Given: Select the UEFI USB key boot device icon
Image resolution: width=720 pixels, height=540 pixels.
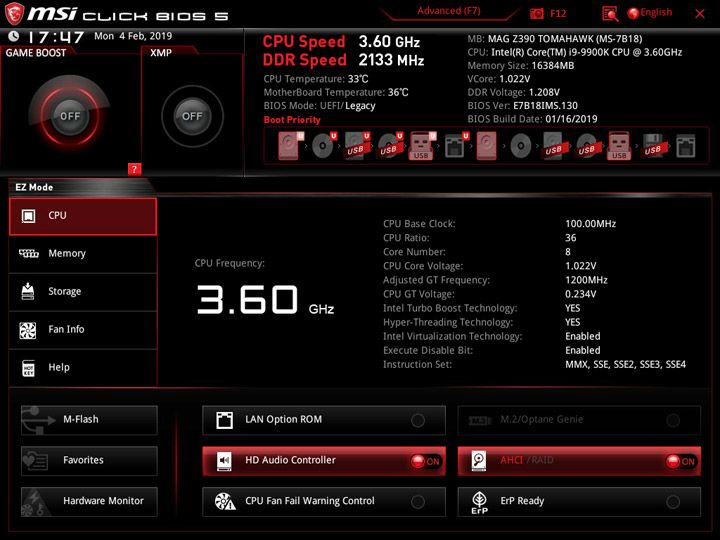Looking at the screenshot, I should [x=422, y=146].
